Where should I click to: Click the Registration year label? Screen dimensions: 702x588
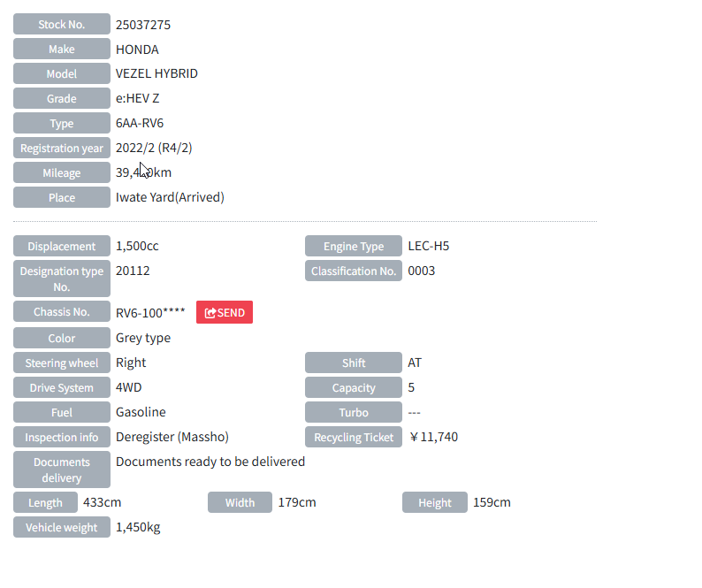(x=62, y=149)
